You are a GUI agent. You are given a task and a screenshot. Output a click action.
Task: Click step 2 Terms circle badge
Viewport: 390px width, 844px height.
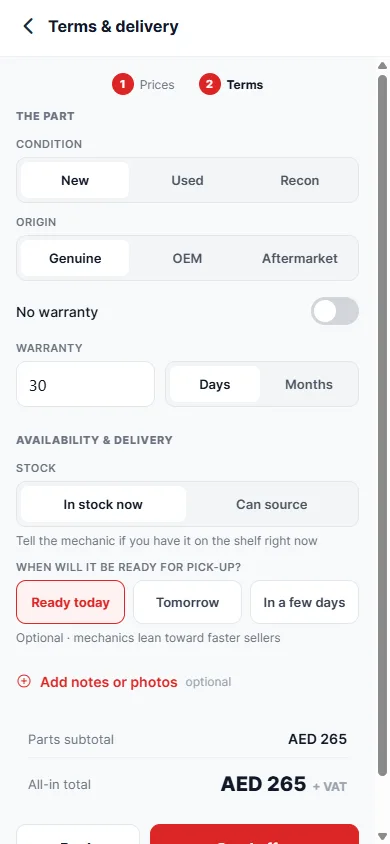point(209,85)
